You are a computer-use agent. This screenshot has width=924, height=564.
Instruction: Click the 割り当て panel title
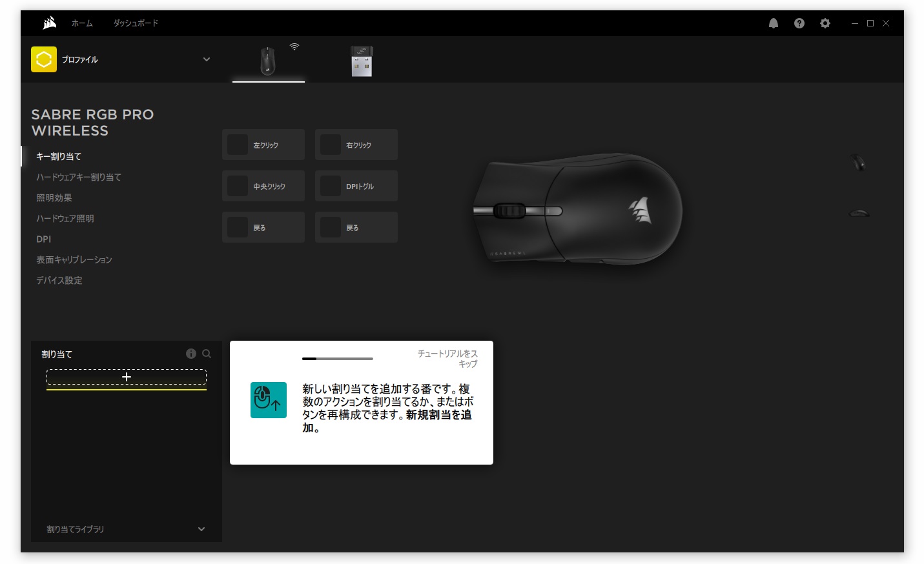point(57,354)
